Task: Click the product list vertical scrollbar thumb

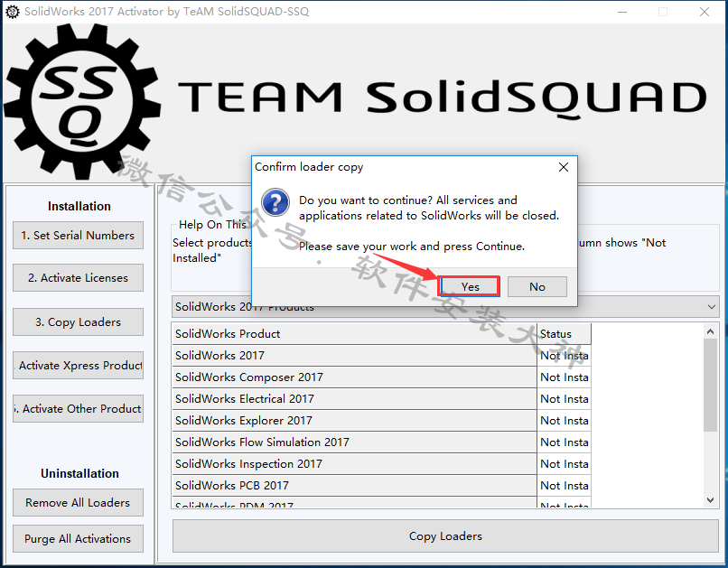Action: tap(710, 386)
